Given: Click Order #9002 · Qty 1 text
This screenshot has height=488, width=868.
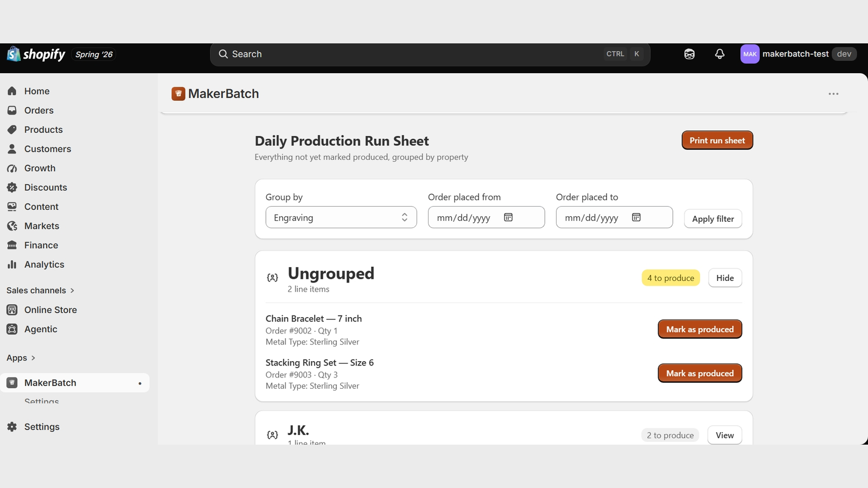Looking at the screenshot, I should pos(302,331).
